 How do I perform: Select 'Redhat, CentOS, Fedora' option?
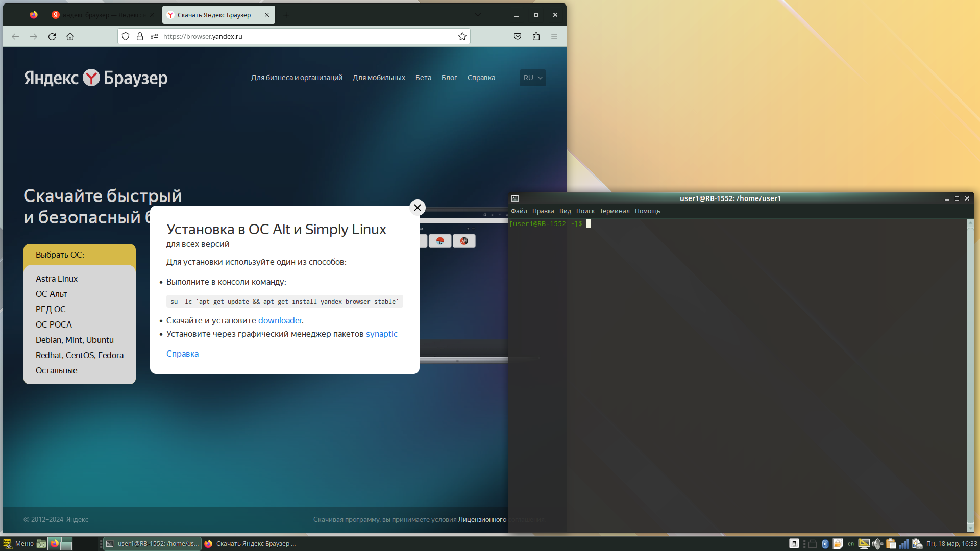80,355
